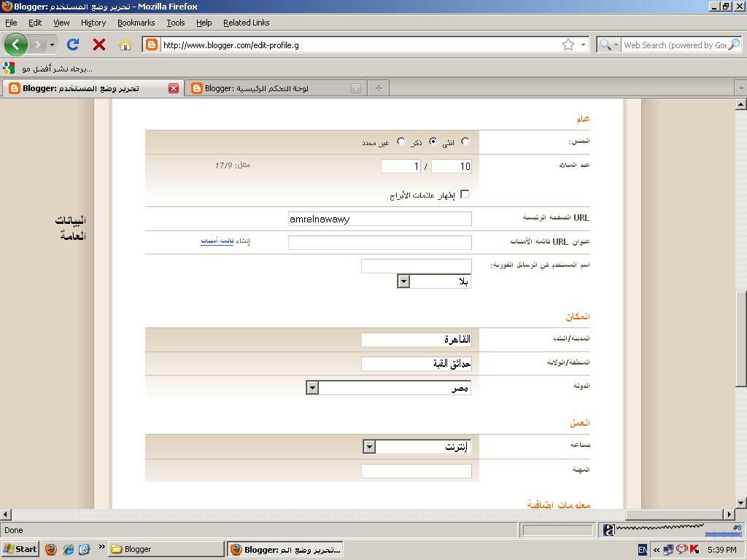The image size is (747, 560).
Task: Open the search engine selector dropdown
Action: point(609,44)
